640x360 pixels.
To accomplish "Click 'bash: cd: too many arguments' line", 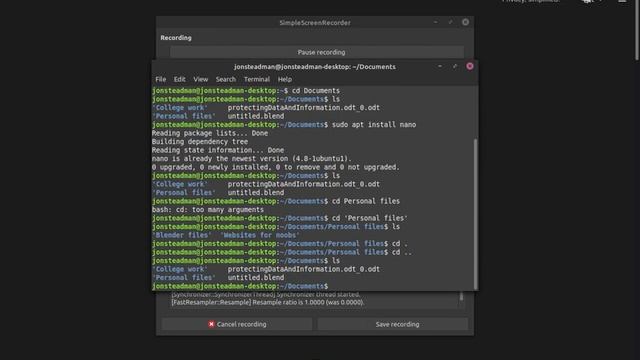I will click(x=208, y=210).
